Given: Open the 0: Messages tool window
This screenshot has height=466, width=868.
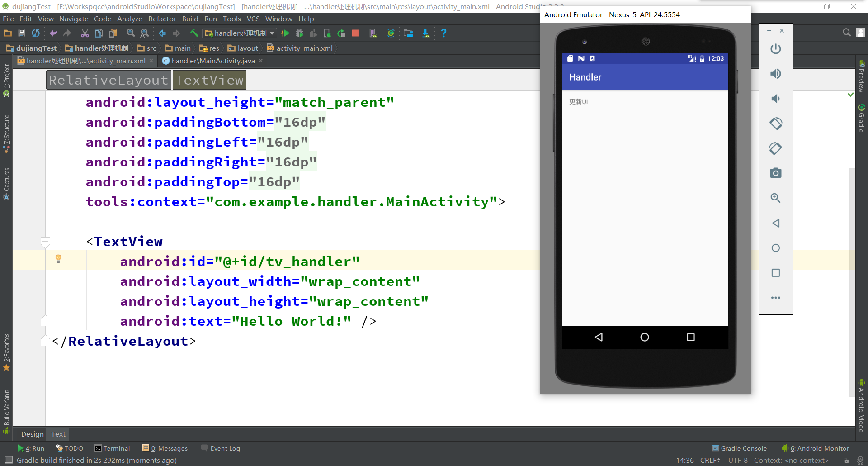Looking at the screenshot, I should point(165,448).
